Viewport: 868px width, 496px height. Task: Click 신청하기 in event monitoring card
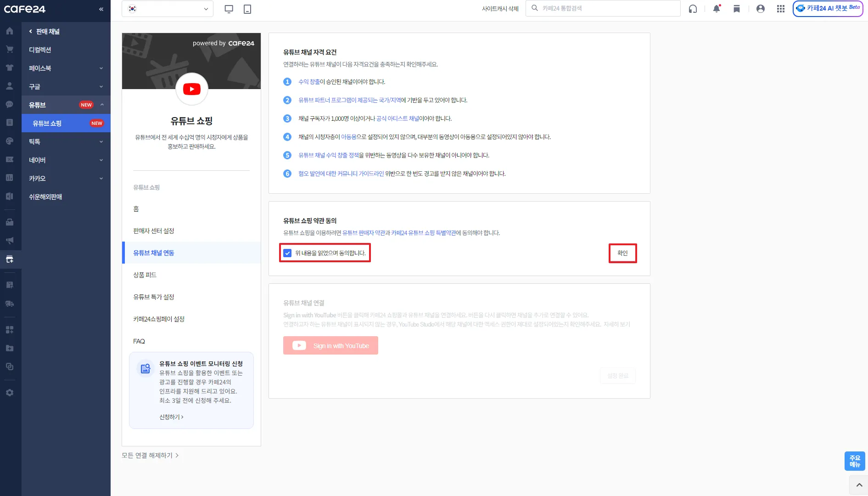click(171, 417)
